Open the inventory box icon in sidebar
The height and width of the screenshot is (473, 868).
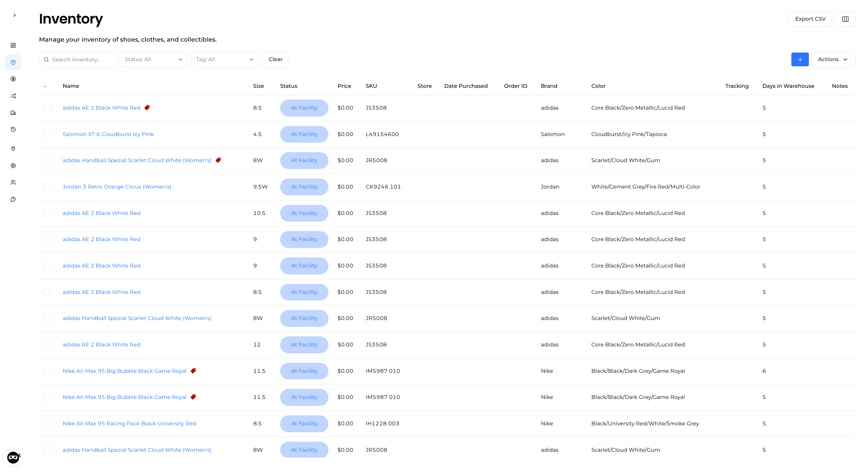pyautogui.click(x=13, y=62)
